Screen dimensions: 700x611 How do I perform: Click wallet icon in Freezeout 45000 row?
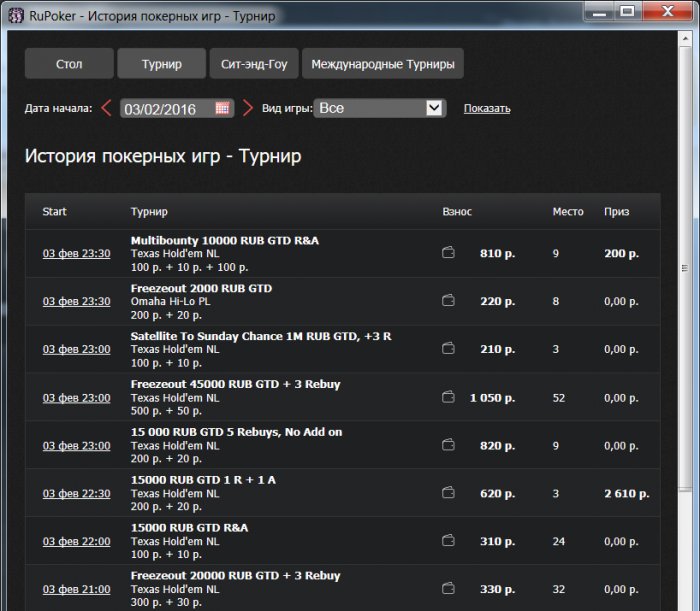pyautogui.click(x=448, y=397)
